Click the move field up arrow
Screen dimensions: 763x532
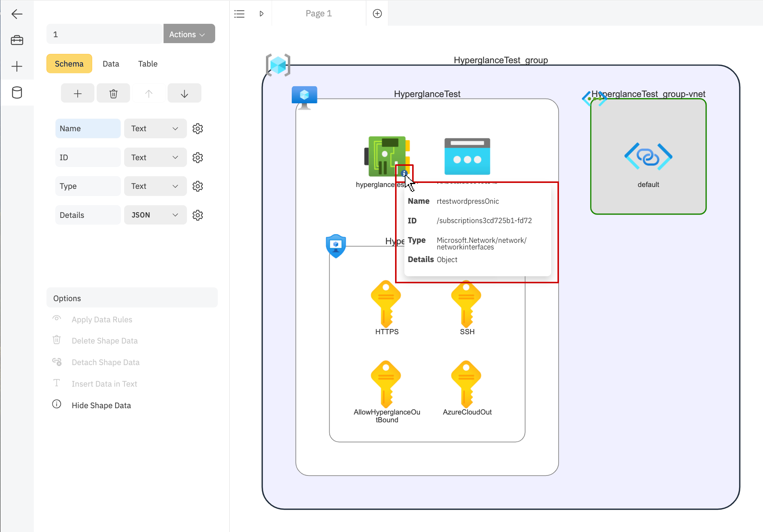tap(149, 93)
